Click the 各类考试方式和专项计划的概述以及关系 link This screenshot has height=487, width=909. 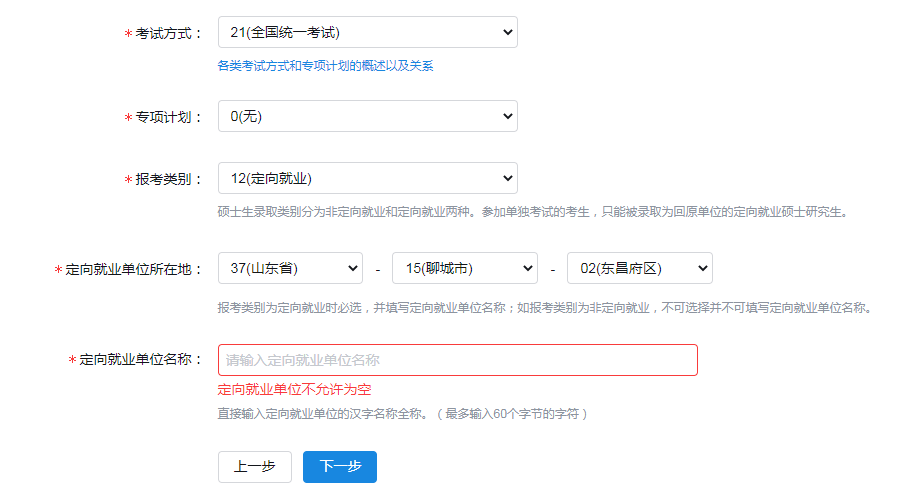(x=325, y=66)
